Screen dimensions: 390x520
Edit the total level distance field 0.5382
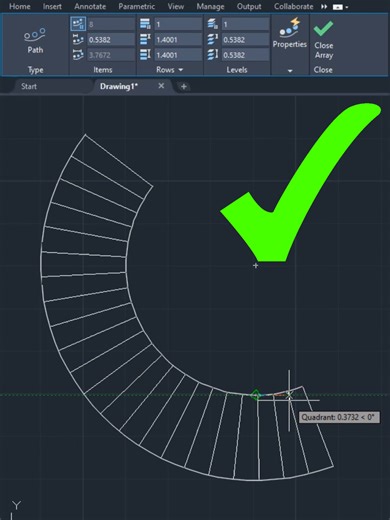pyautogui.click(x=246, y=55)
